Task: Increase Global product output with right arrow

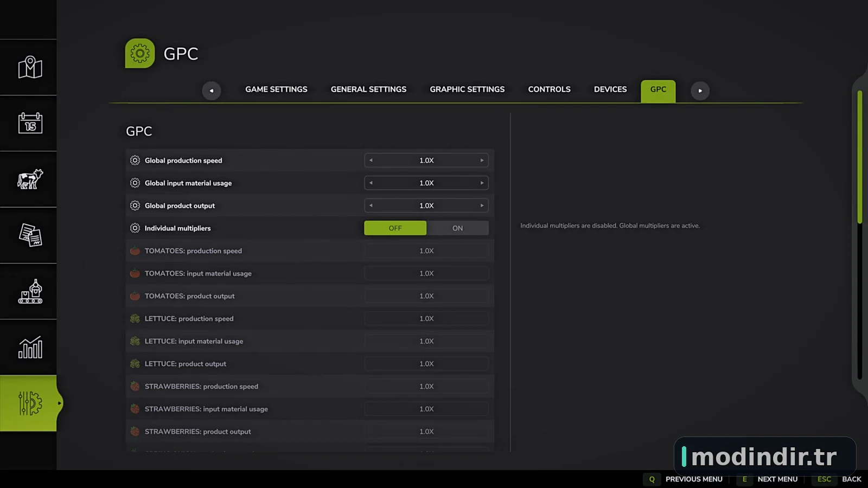Action: point(482,206)
